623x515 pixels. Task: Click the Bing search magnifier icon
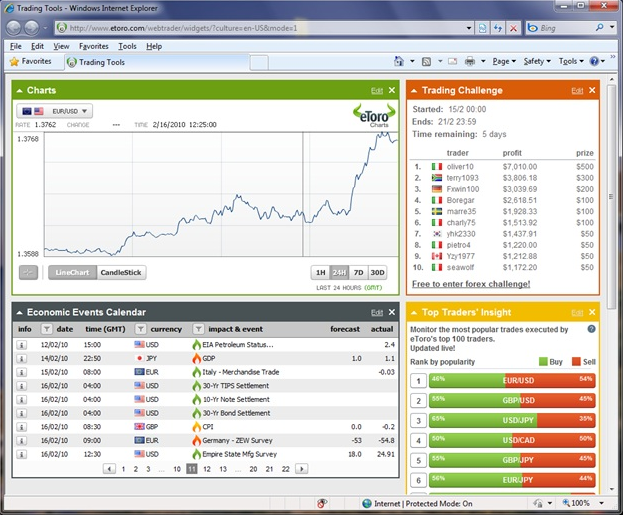pos(600,27)
